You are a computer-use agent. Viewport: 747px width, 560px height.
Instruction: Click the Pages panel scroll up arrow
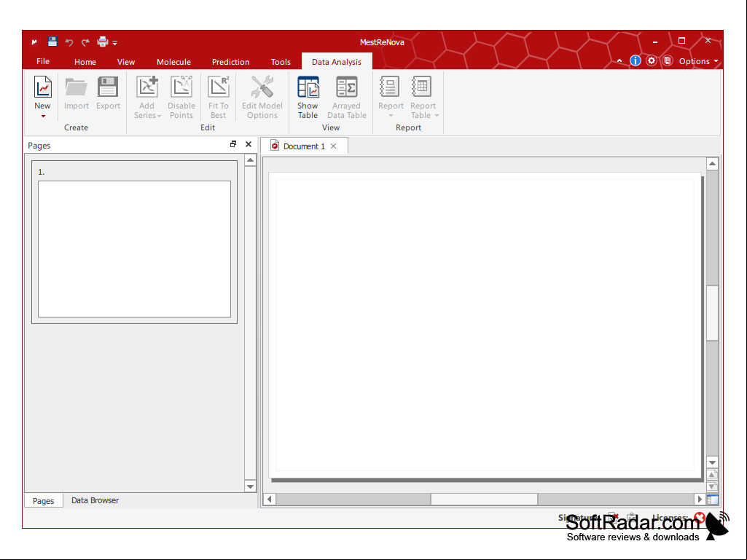coord(250,160)
